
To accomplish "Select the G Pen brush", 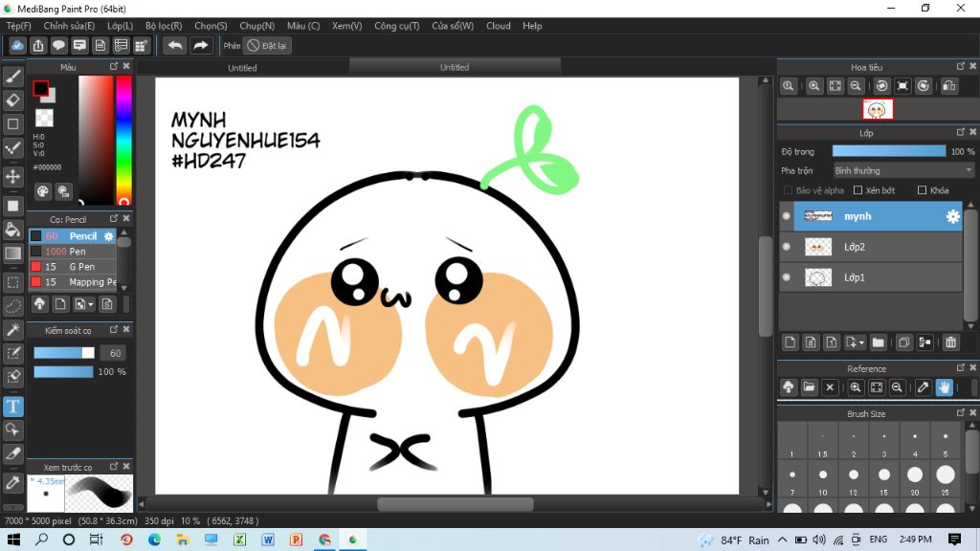I will 80,267.
